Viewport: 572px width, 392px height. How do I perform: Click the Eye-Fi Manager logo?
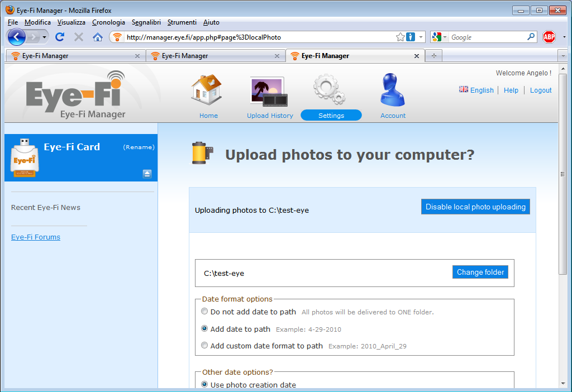(75, 95)
